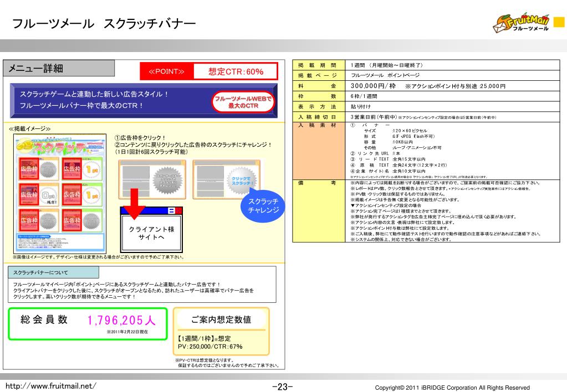The height and width of the screenshot is (392, 567).
Task: Click the 形式 GIF・JPEG line
Action: (x=399, y=136)
